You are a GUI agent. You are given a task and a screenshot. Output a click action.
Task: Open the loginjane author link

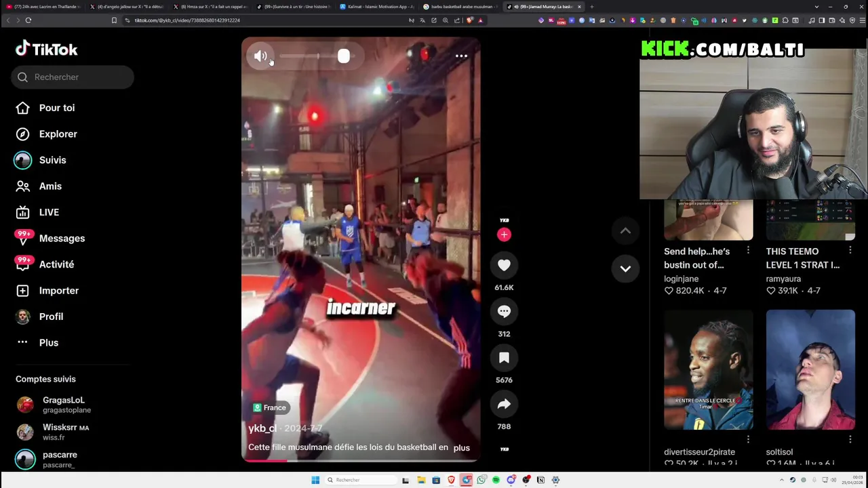coord(681,279)
